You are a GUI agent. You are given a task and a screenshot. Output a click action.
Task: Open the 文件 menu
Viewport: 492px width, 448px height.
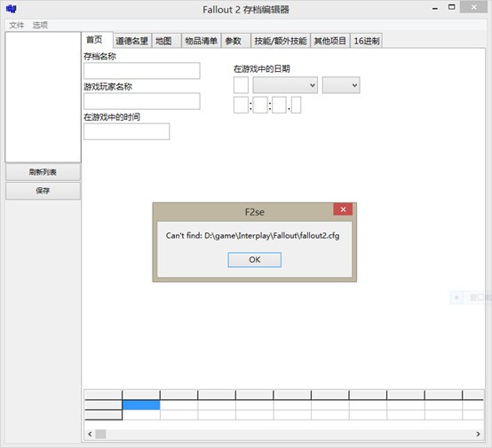(x=16, y=25)
